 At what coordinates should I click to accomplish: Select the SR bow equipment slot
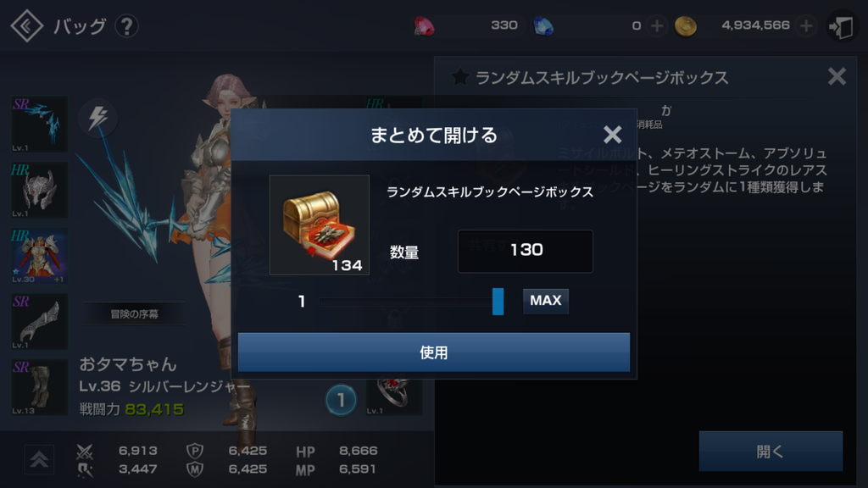[x=39, y=125]
